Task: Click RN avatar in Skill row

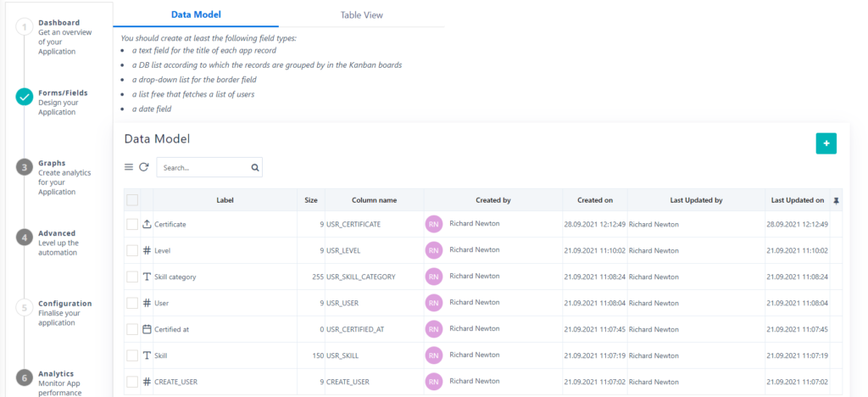Action: click(x=434, y=355)
